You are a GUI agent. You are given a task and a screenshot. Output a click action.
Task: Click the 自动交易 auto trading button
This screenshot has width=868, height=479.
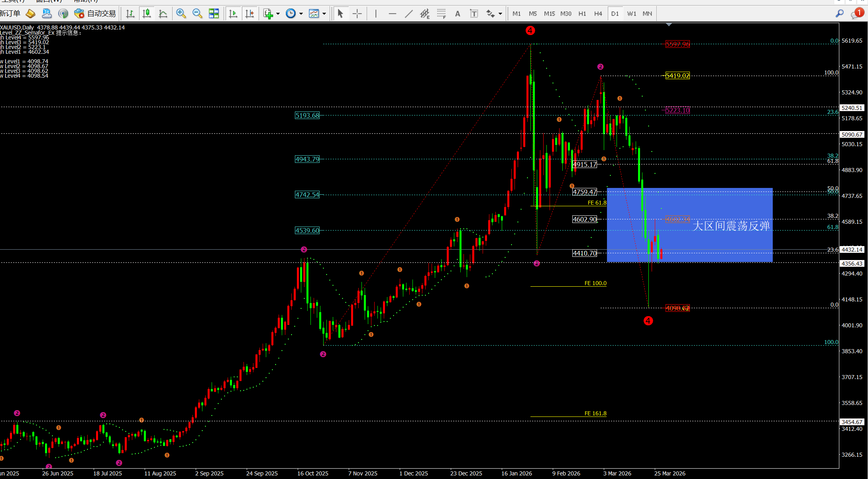[95, 14]
